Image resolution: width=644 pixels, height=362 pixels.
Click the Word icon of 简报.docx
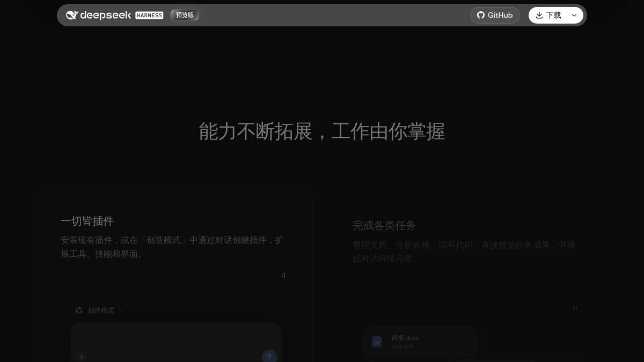(x=377, y=342)
